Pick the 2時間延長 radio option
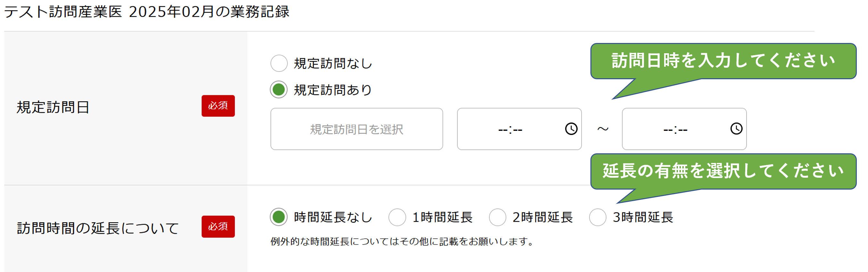This screenshot has height=272, width=868. tap(497, 217)
